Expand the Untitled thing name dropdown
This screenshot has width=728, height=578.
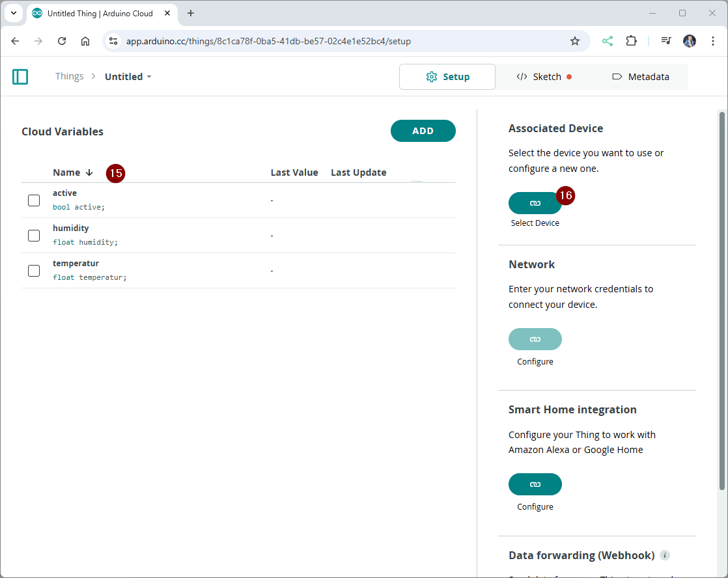tap(149, 77)
